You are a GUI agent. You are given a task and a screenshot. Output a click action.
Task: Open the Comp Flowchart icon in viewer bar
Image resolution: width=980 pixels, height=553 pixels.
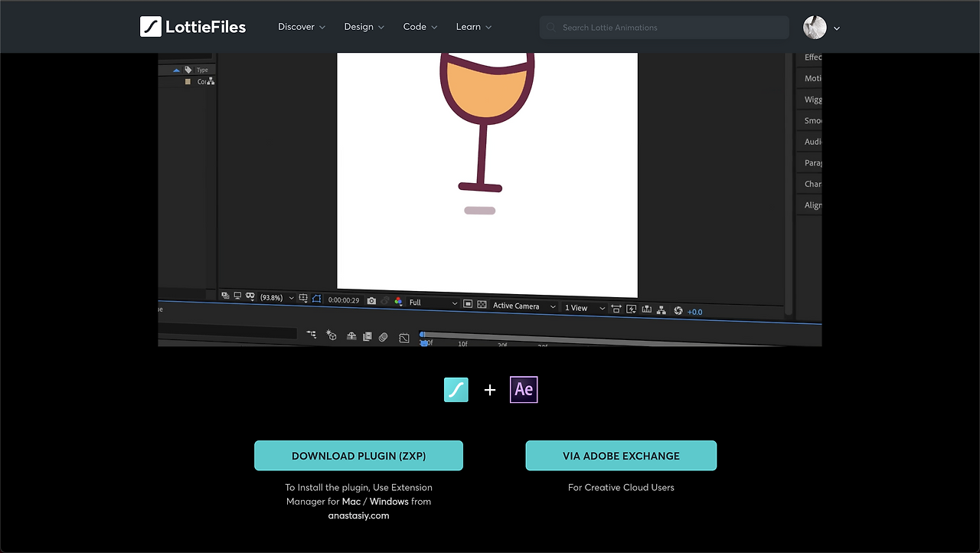tap(662, 310)
